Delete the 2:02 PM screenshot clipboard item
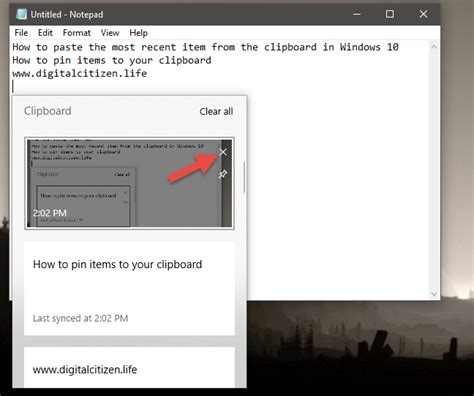Viewport: 474px width, 396px height. 223,152
